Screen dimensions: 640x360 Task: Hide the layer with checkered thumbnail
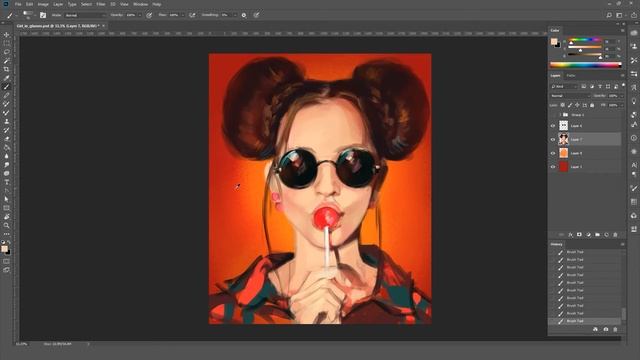point(553,126)
